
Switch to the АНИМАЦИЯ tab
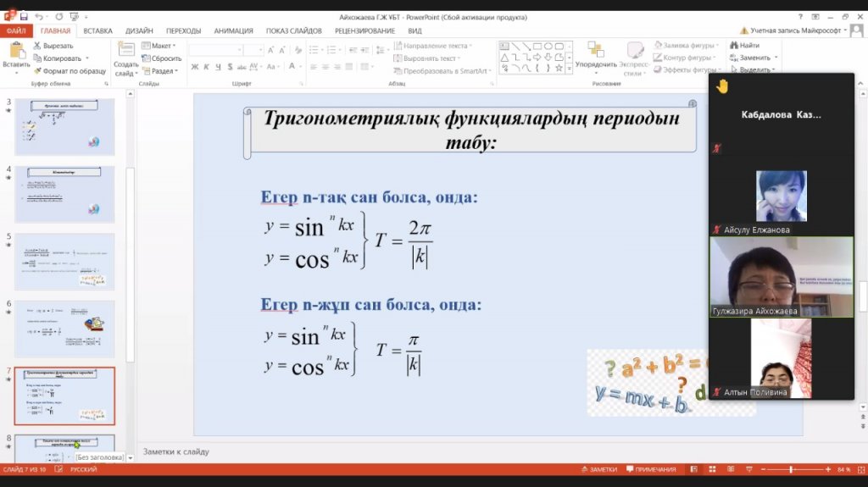233,30
